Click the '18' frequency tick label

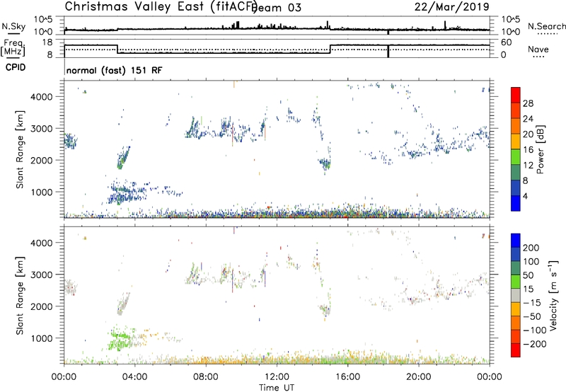[x=46, y=42]
